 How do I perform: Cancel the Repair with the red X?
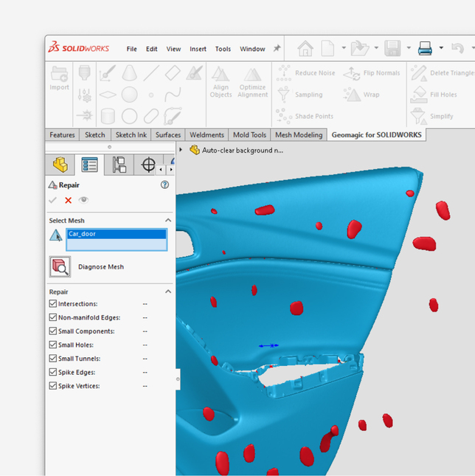click(68, 200)
